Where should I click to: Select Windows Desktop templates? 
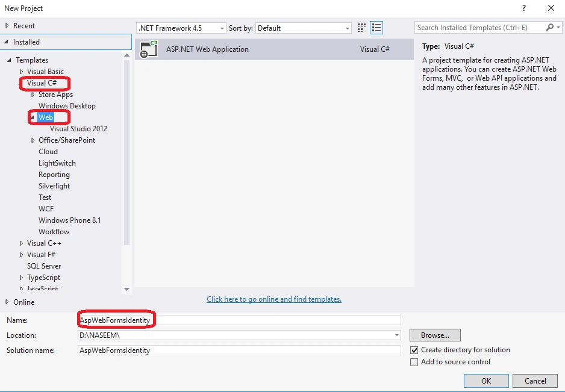67,106
